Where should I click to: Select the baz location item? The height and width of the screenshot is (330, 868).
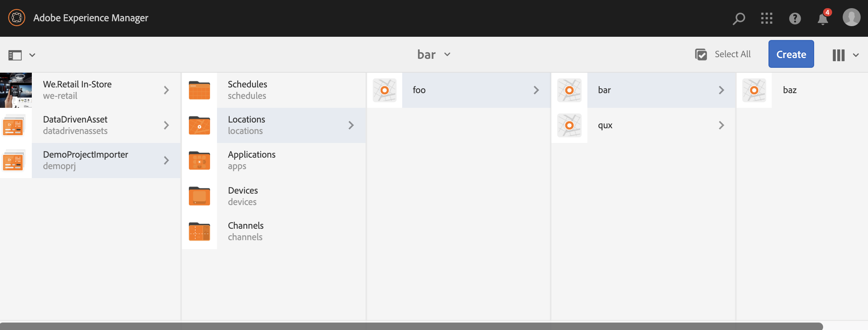802,90
